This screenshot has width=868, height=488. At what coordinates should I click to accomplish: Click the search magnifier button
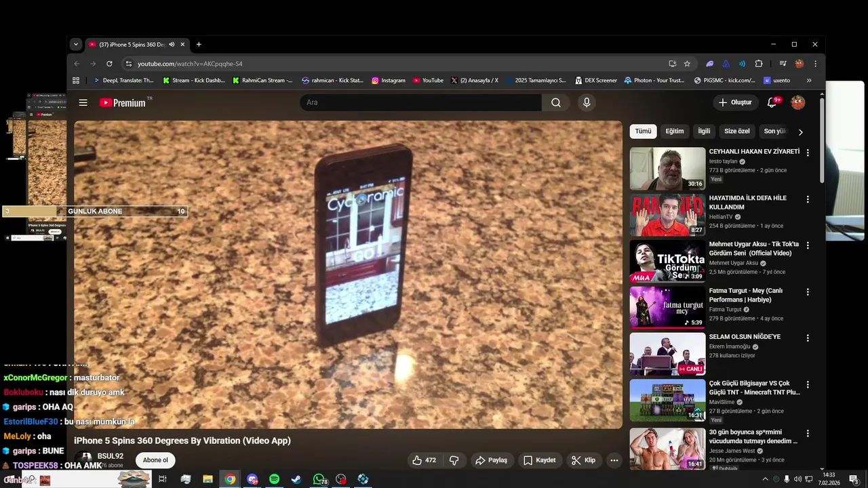pos(556,102)
